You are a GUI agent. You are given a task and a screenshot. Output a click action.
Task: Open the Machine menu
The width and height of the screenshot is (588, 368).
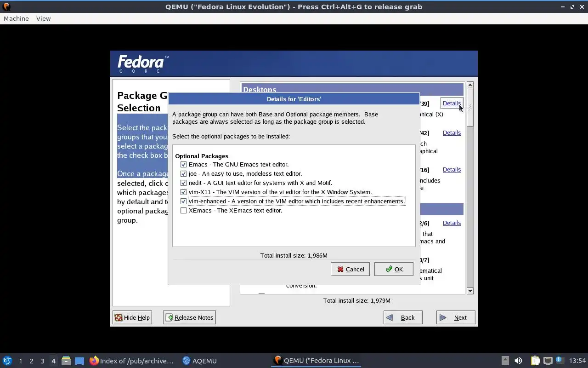click(x=16, y=18)
